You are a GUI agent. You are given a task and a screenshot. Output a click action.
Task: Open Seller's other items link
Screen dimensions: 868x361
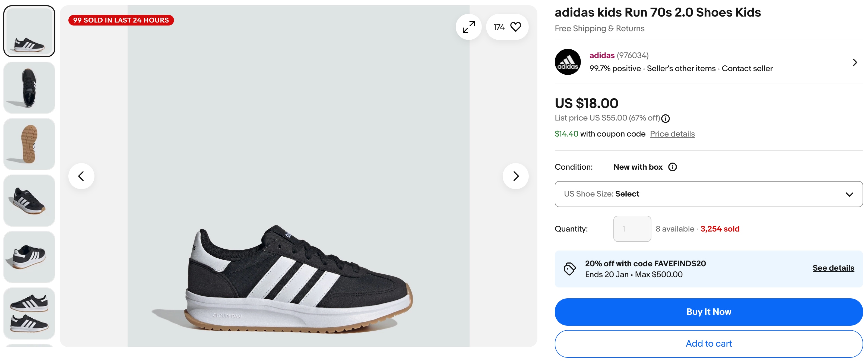[x=681, y=68]
